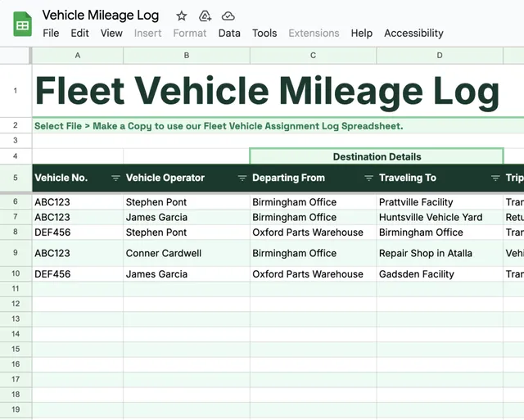Select cell DEF456 in row 8
Viewport: 524px width, 420px height.
pyautogui.click(x=78, y=233)
